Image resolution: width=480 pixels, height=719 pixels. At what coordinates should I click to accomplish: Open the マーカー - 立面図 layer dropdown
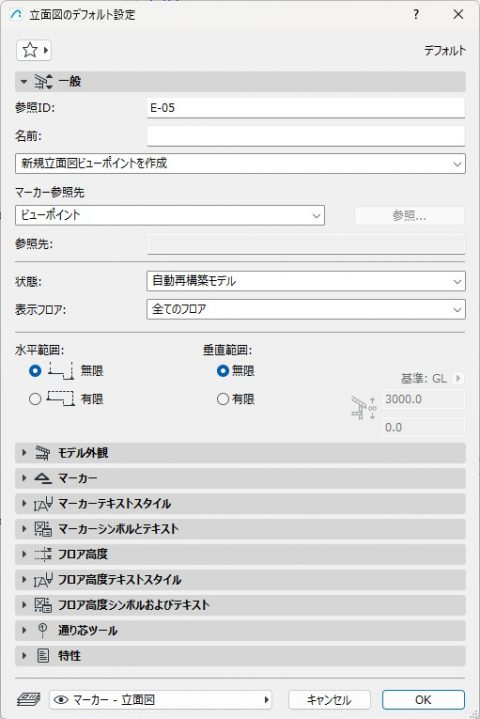(160, 700)
